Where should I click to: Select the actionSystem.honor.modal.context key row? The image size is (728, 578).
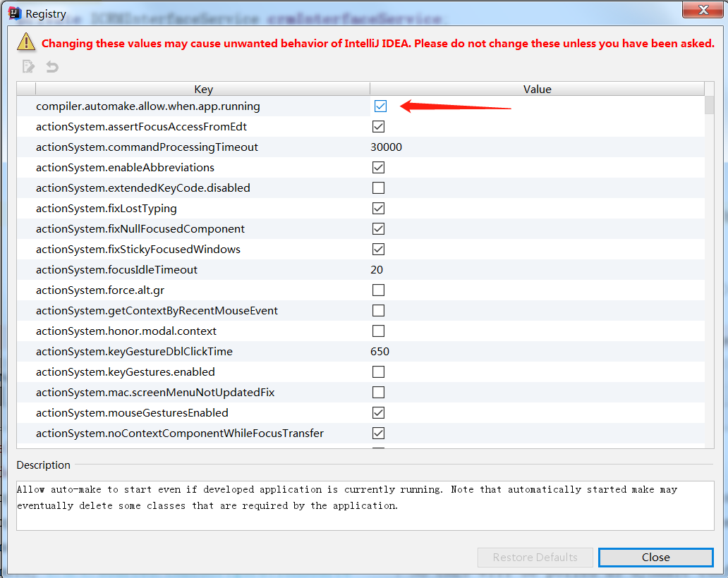126,331
